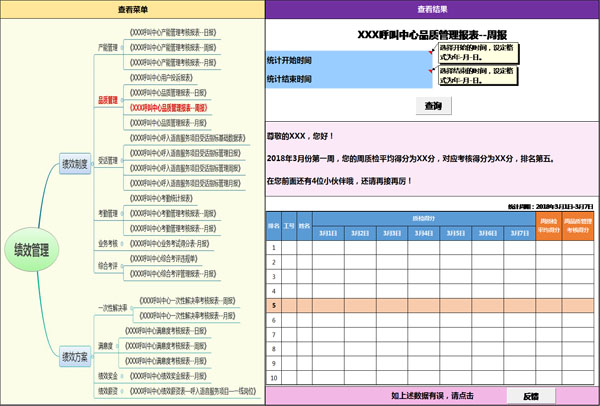This screenshot has width=600, height=406.
Task: Switch to the 查看结果 panel header
Action: pyautogui.click(x=432, y=8)
